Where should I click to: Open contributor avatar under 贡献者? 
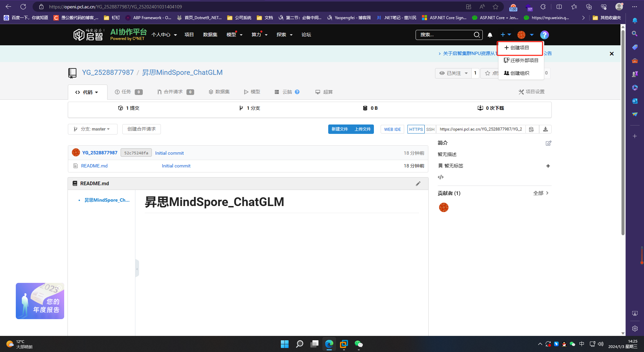click(x=444, y=207)
